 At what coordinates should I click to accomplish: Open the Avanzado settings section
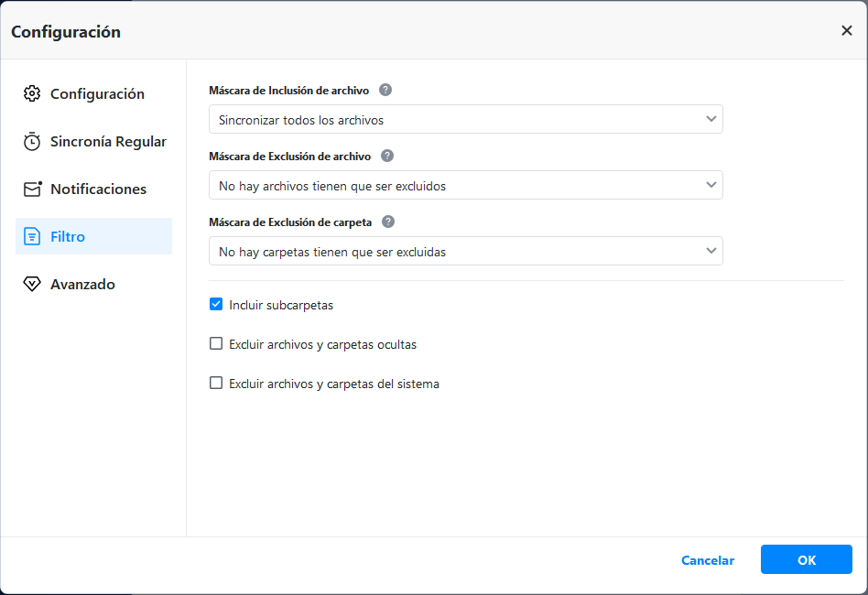pyautogui.click(x=82, y=285)
